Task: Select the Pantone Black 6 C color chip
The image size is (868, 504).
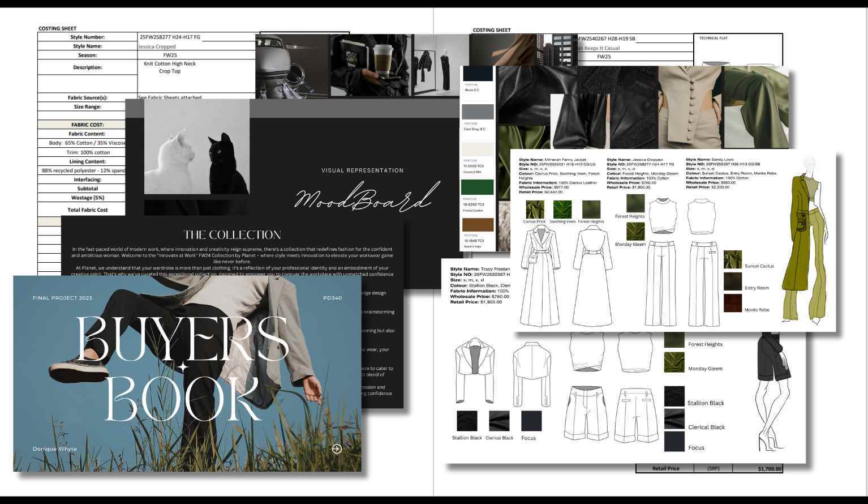Action: [478, 74]
